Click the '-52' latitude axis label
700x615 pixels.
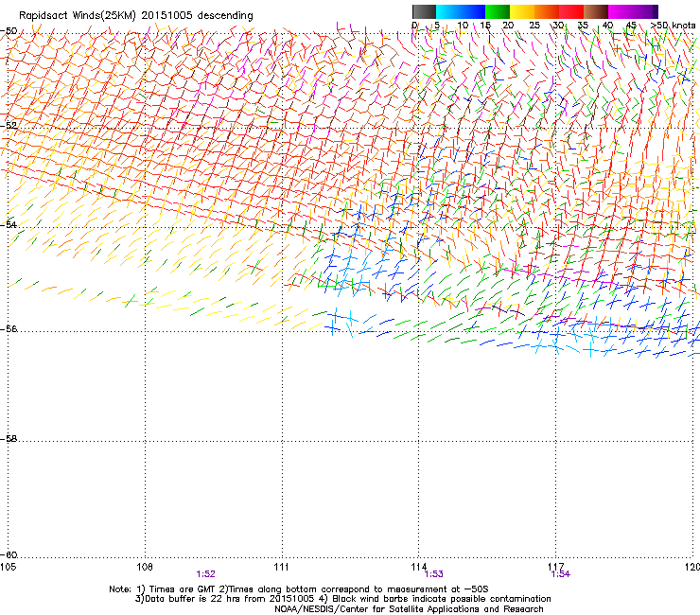coord(9,126)
